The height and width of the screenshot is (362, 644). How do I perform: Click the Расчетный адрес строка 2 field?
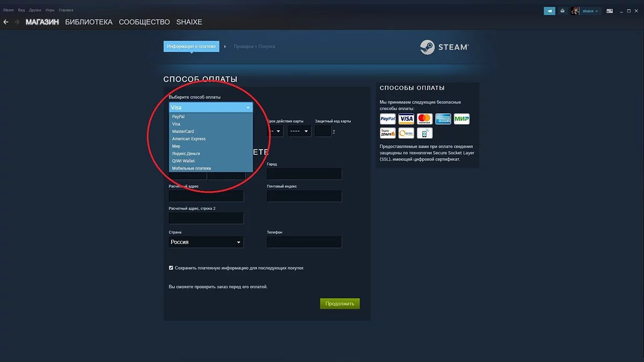pyautogui.click(x=206, y=218)
